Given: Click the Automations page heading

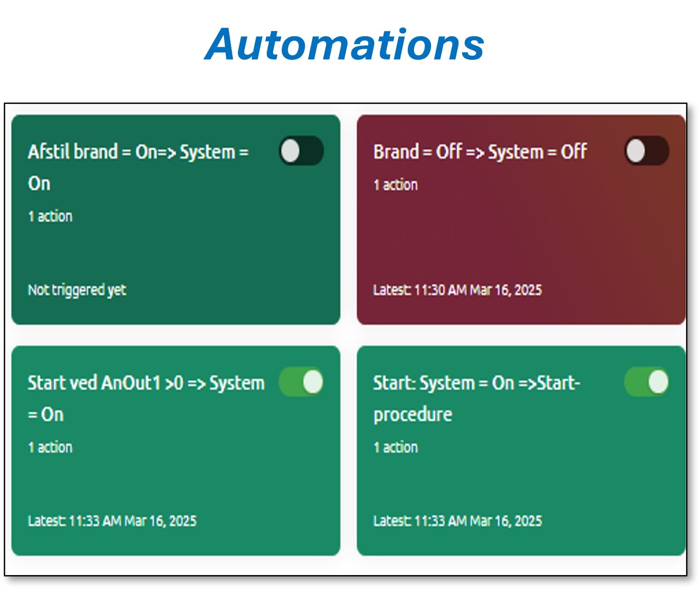Looking at the screenshot, I should click(x=345, y=44).
